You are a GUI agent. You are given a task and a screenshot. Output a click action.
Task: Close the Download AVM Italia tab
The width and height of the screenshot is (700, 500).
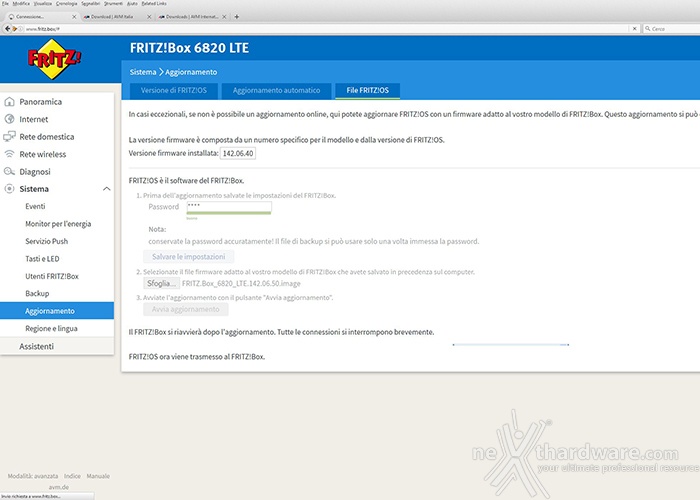pyautogui.click(x=149, y=17)
